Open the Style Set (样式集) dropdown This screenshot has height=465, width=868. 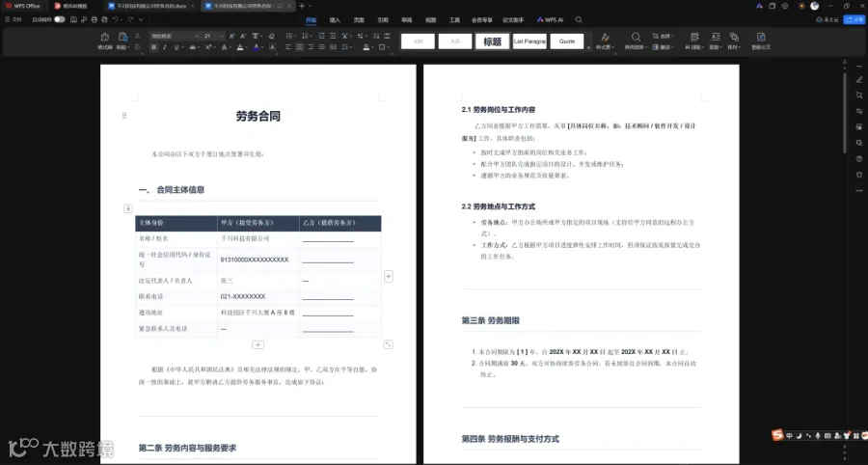pos(605,47)
